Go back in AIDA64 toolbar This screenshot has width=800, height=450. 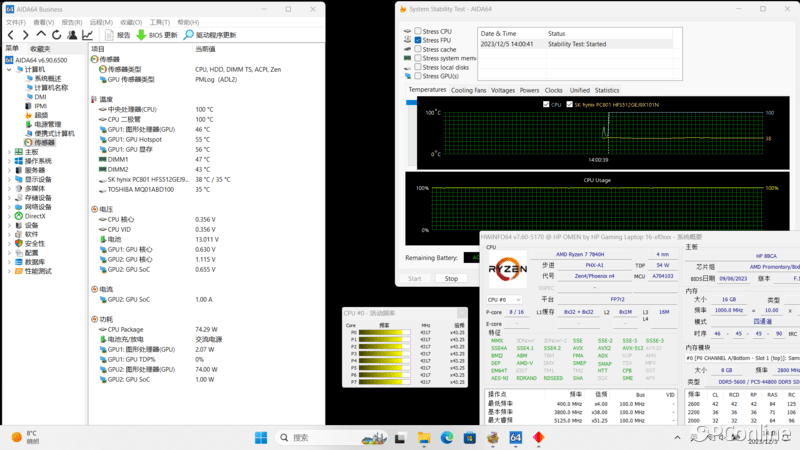(11, 35)
